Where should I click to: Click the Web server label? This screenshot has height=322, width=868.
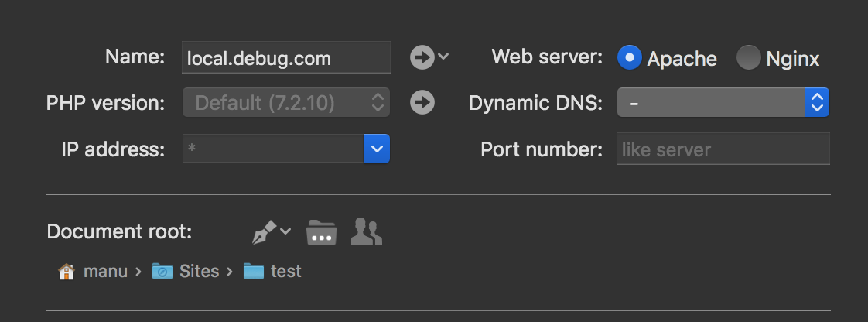point(546,57)
